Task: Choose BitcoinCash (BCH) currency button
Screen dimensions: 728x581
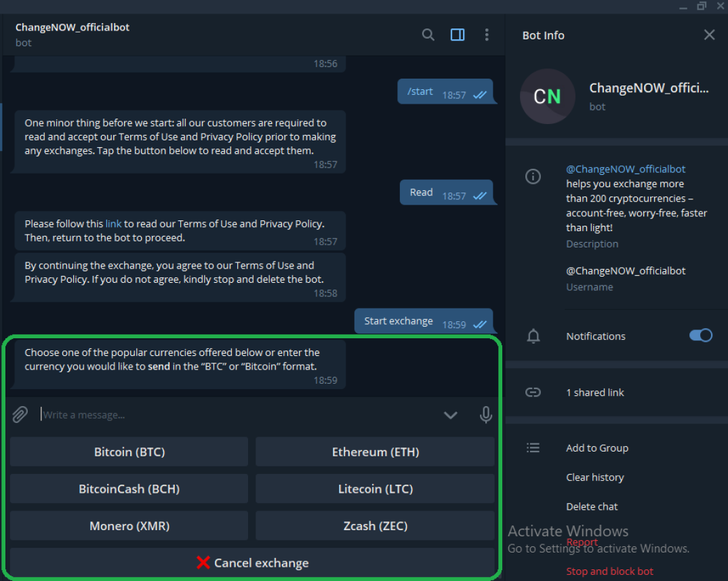Action: 129,489
